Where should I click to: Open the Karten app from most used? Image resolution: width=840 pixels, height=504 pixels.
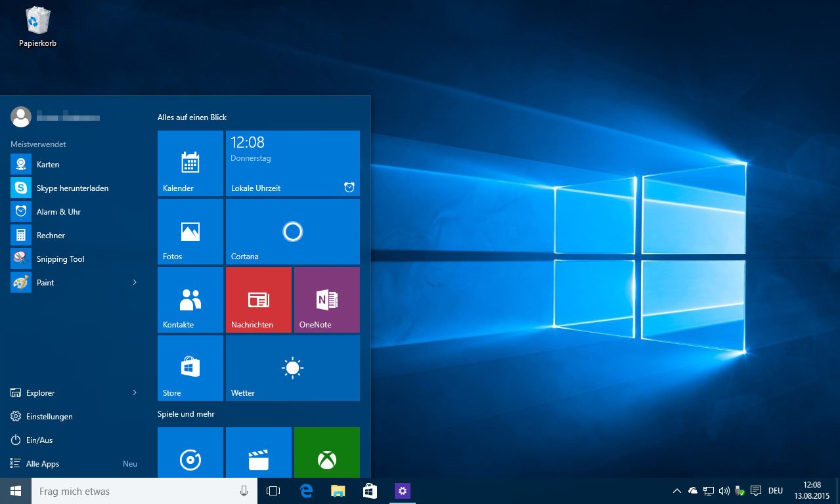click(x=74, y=164)
